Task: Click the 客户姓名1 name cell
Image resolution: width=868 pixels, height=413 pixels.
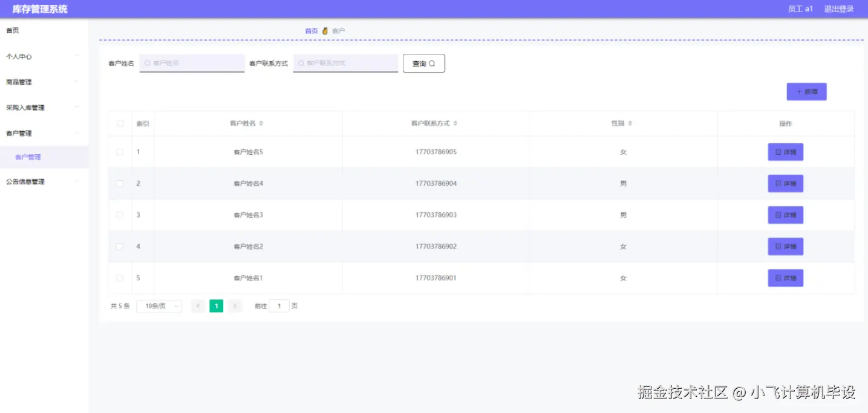Action: [248, 278]
